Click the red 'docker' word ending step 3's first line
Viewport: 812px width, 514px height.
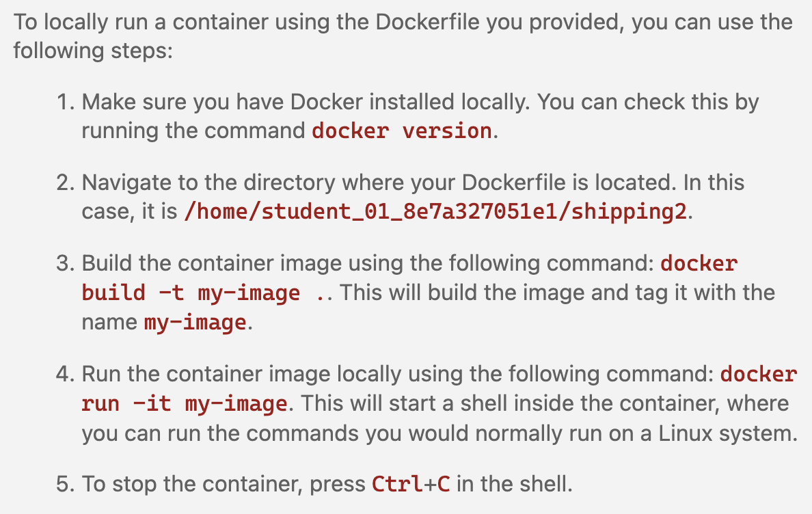699,263
